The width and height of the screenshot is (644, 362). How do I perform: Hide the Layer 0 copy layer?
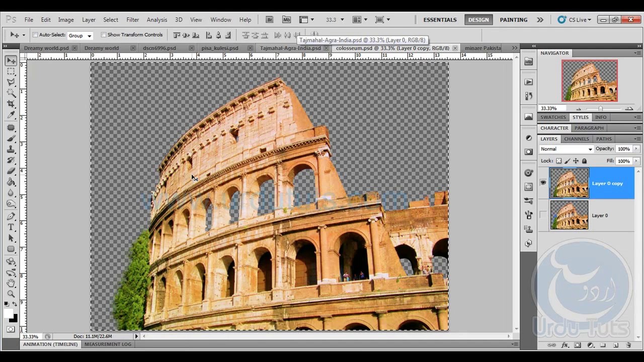[543, 183]
